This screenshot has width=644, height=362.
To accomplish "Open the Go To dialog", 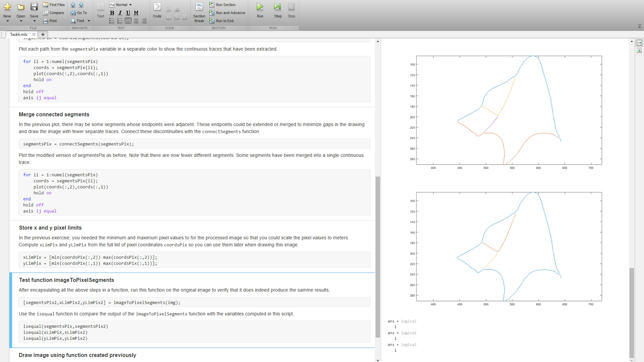I will (79, 13).
